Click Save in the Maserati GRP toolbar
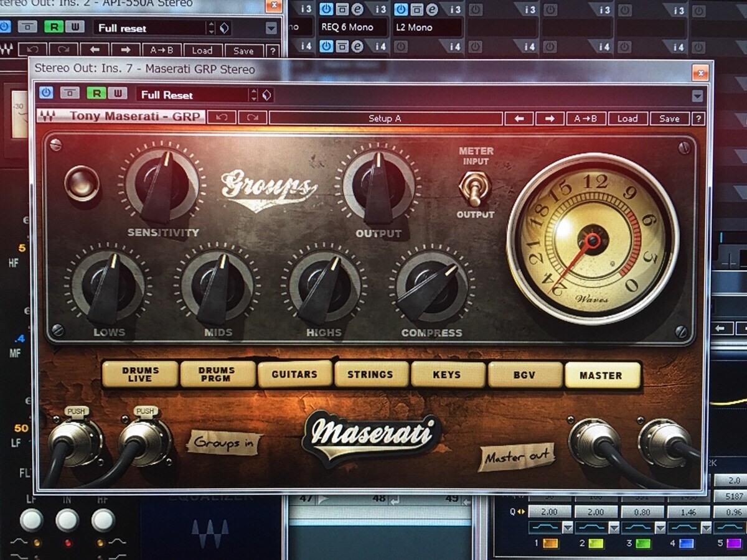The height and width of the screenshot is (560, 747). [669, 119]
